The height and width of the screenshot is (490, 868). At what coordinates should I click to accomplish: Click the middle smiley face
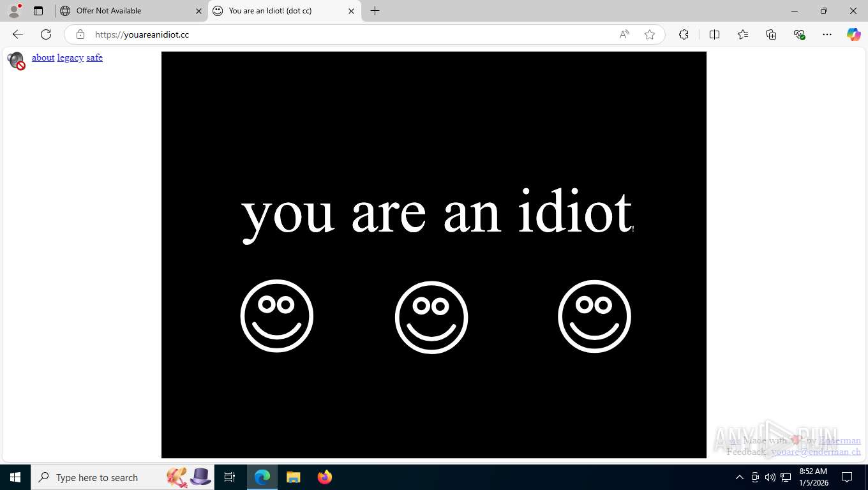[x=431, y=317]
